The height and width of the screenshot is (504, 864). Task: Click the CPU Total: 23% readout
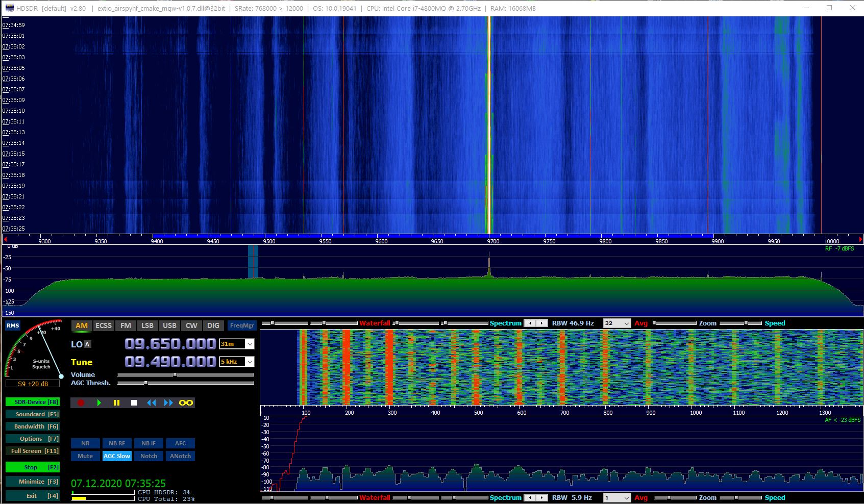(166, 498)
